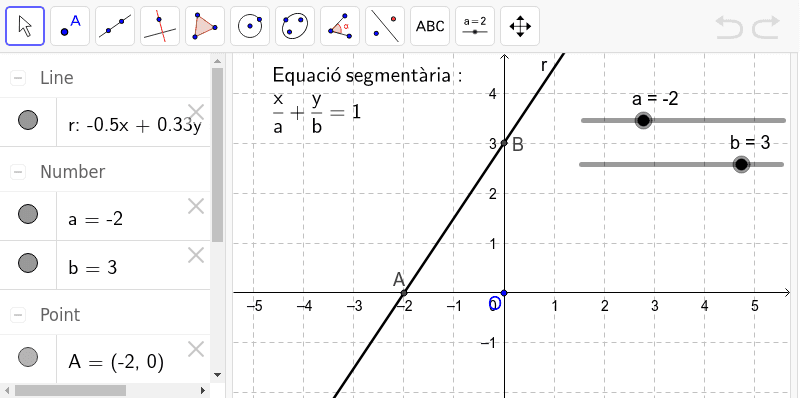
Task: Click the Redo arrow
Action: [x=766, y=27]
